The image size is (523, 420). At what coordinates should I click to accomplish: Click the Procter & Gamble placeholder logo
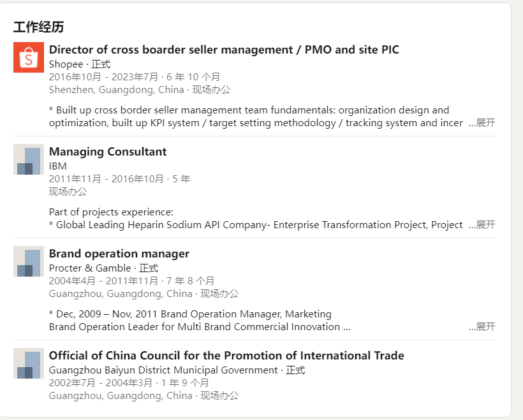tap(29, 261)
